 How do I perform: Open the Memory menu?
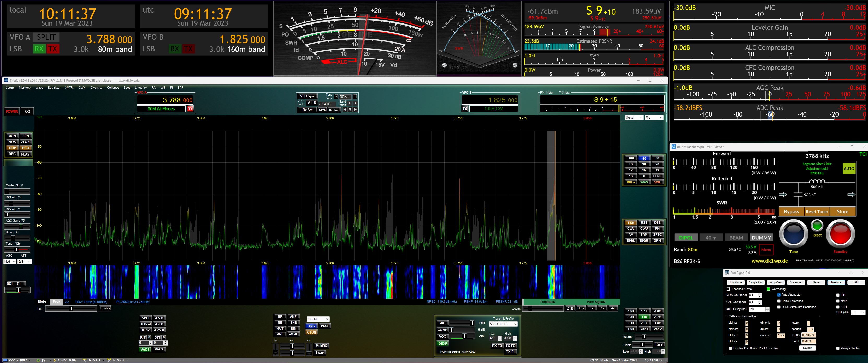pyautogui.click(x=25, y=88)
